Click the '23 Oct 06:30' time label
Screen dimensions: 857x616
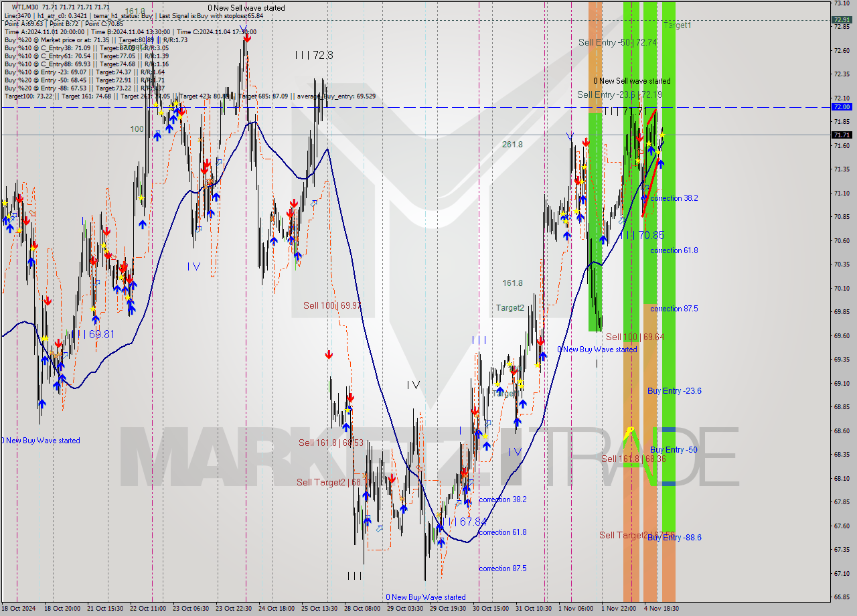click(x=189, y=609)
